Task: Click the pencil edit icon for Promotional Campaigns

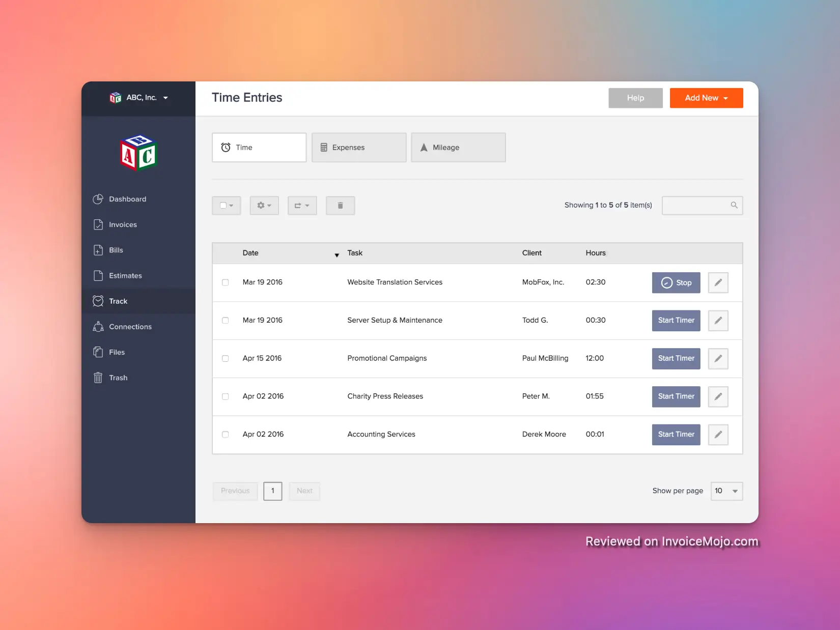Action: (x=718, y=359)
